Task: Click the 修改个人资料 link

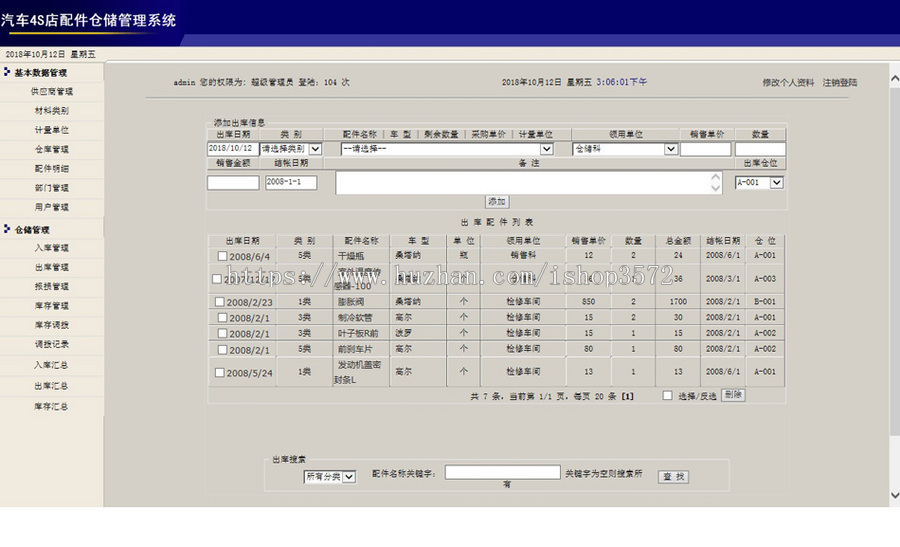Action: [788, 82]
